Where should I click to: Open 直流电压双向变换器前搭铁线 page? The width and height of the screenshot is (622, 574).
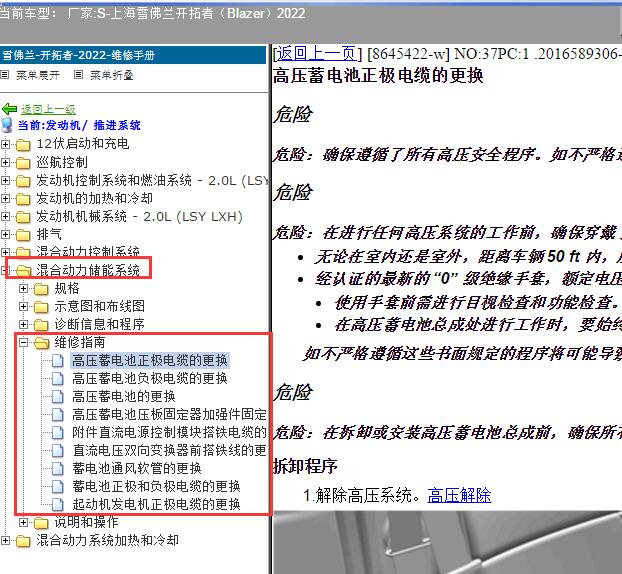[169, 451]
